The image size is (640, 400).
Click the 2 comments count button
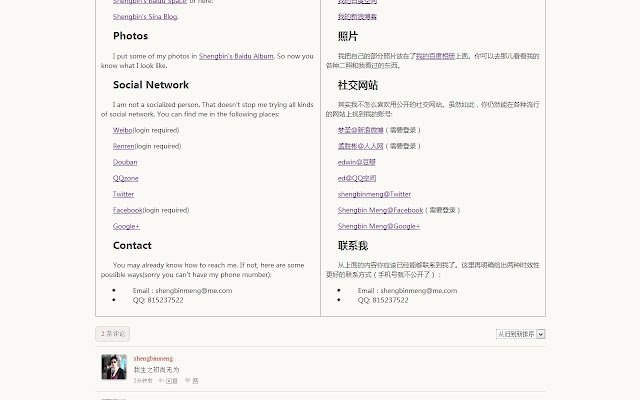pyautogui.click(x=113, y=334)
